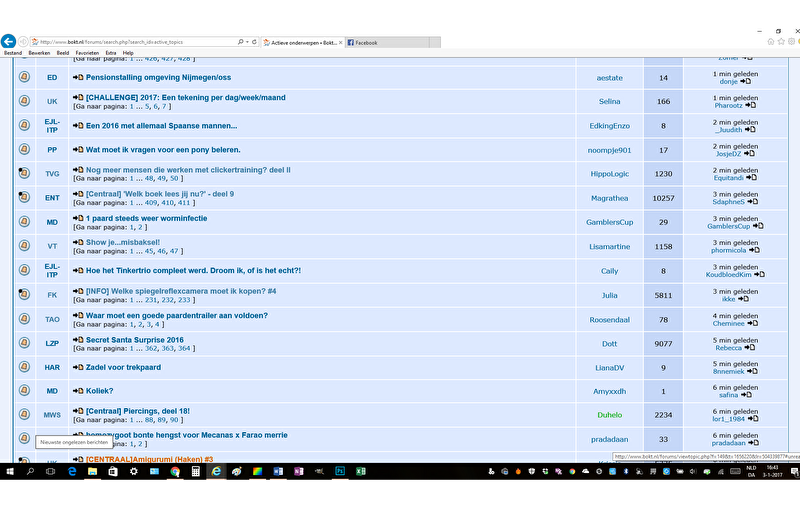Jump to latest post by donje

[x=745, y=81]
